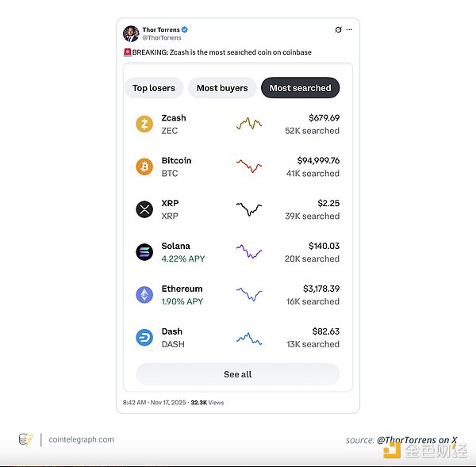Select the Most searched tab
The width and height of the screenshot is (476, 467).
(x=300, y=88)
